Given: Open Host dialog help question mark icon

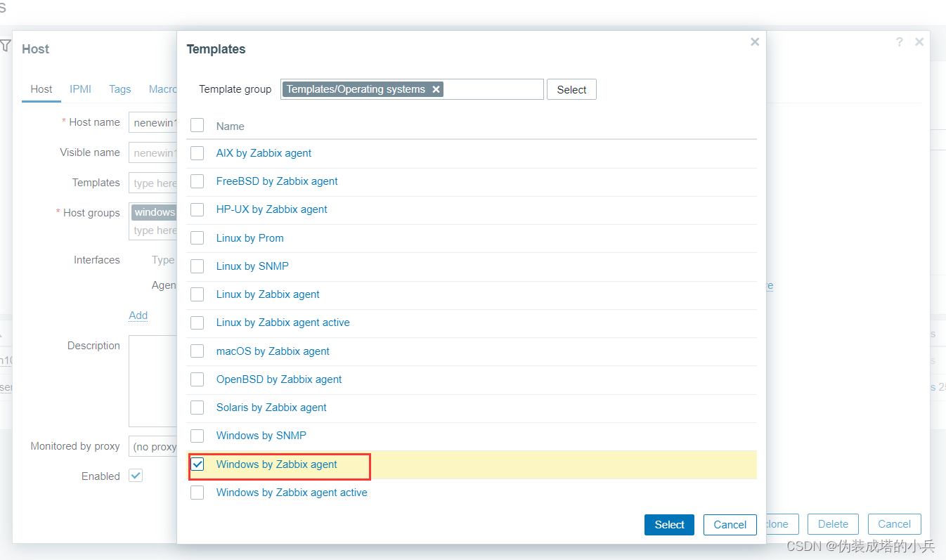Looking at the screenshot, I should click(x=899, y=42).
